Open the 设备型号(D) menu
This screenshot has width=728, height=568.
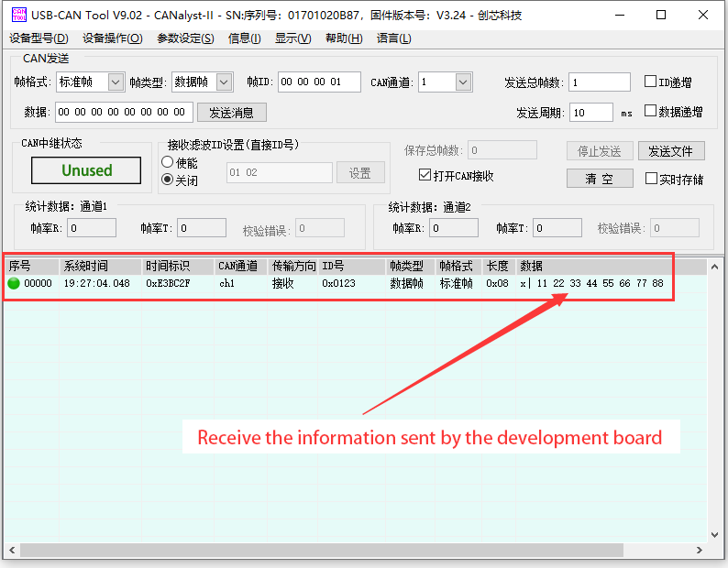point(39,38)
